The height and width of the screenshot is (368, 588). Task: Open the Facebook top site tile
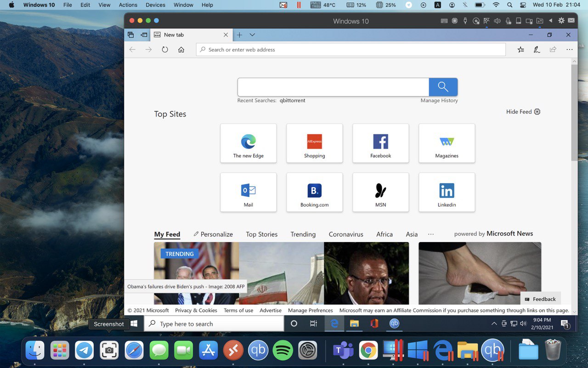coord(381,143)
